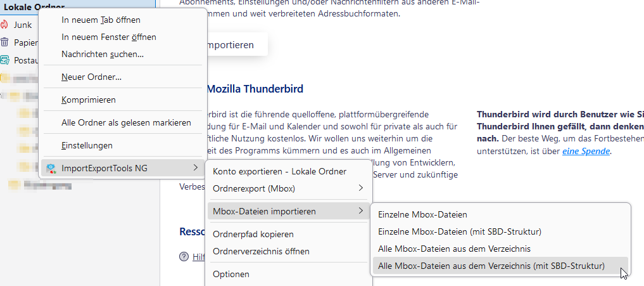Click the help question mark icon
This screenshot has height=286, width=644.
point(184,257)
